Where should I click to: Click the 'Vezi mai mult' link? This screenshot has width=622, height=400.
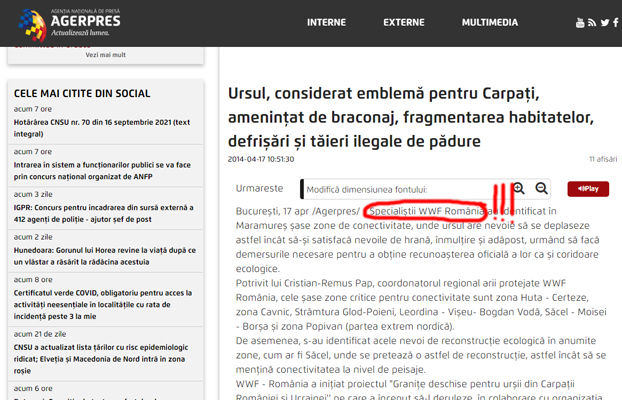pos(106,54)
